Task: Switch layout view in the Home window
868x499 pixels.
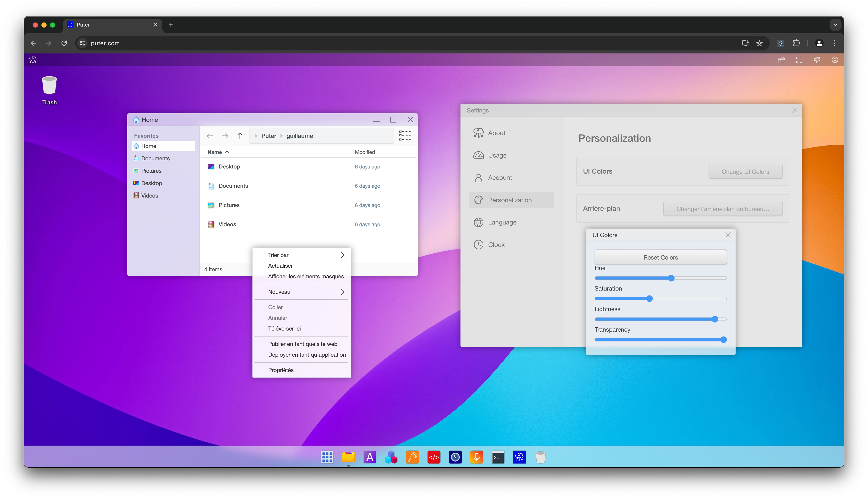Action: click(x=405, y=135)
